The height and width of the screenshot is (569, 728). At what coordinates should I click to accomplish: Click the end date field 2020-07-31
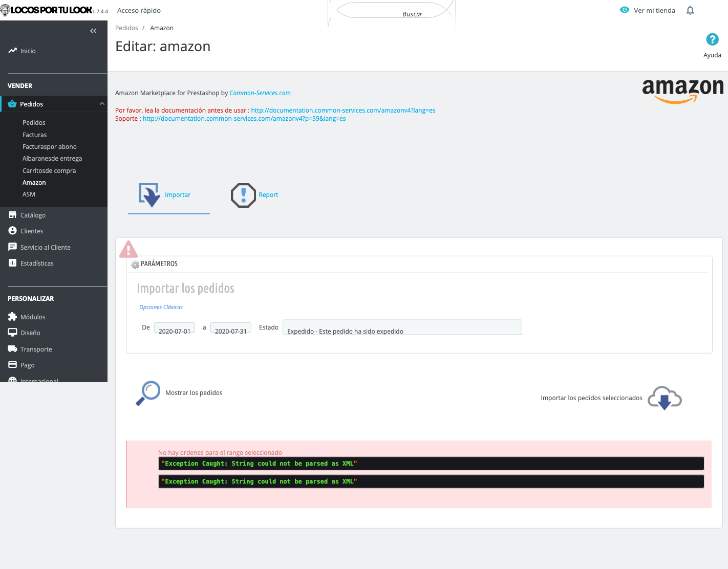(x=231, y=328)
